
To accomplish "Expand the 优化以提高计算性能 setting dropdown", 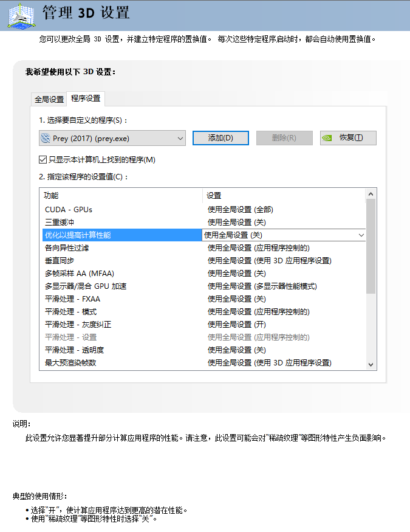I will [361, 235].
